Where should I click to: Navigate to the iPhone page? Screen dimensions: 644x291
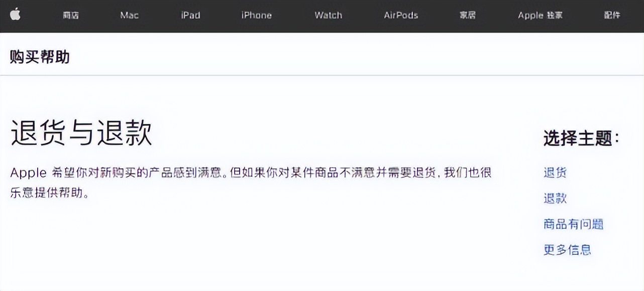(x=256, y=15)
